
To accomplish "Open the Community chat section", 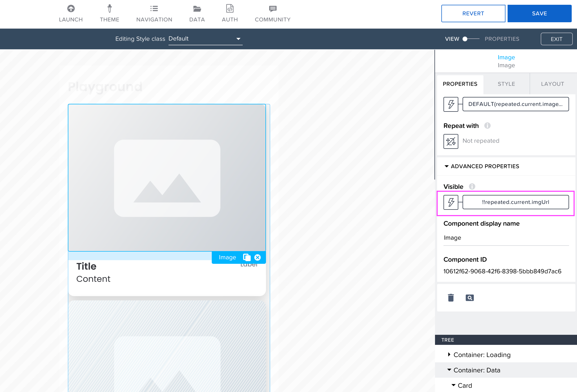I will [273, 14].
